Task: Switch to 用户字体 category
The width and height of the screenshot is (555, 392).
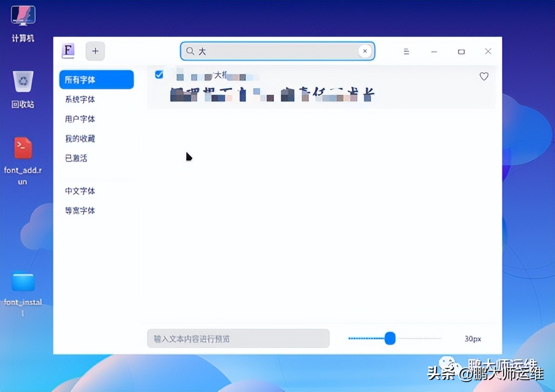Action: pos(79,119)
